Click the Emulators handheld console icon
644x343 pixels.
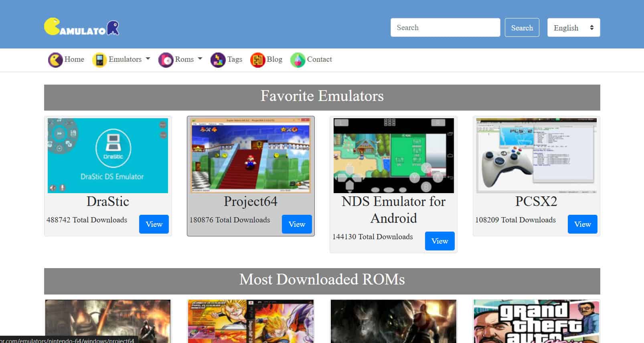99,60
